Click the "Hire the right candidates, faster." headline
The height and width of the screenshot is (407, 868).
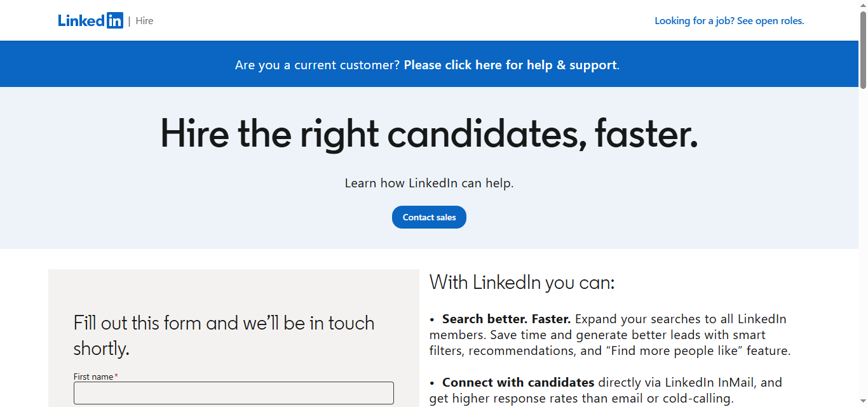(429, 134)
